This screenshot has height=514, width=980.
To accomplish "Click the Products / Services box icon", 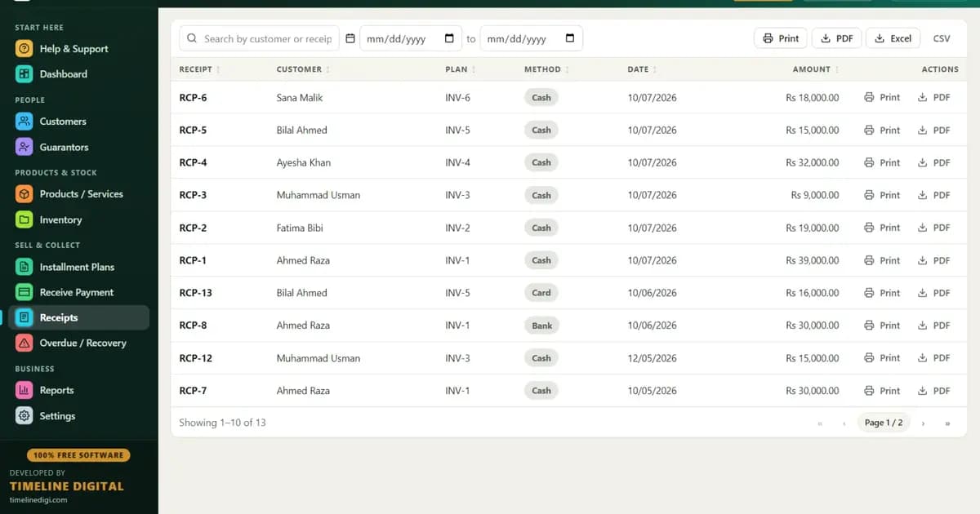I will [24, 194].
